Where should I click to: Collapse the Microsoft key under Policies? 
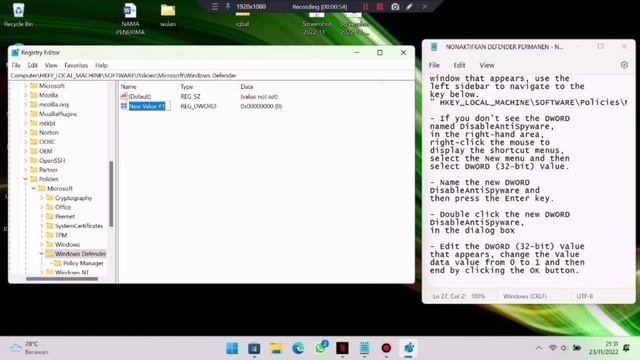pos(33,189)
